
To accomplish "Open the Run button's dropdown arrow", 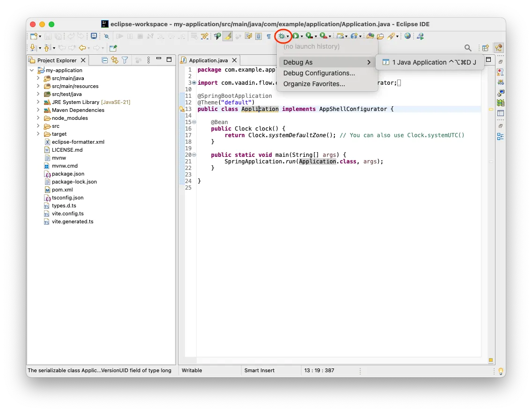I will (x=302, y=36).
